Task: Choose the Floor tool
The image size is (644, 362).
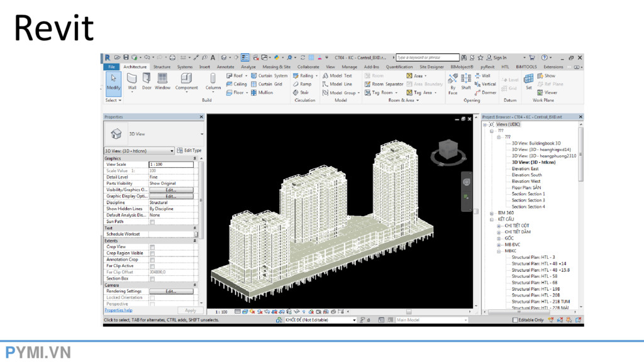Action: click(x=235, y=93)
